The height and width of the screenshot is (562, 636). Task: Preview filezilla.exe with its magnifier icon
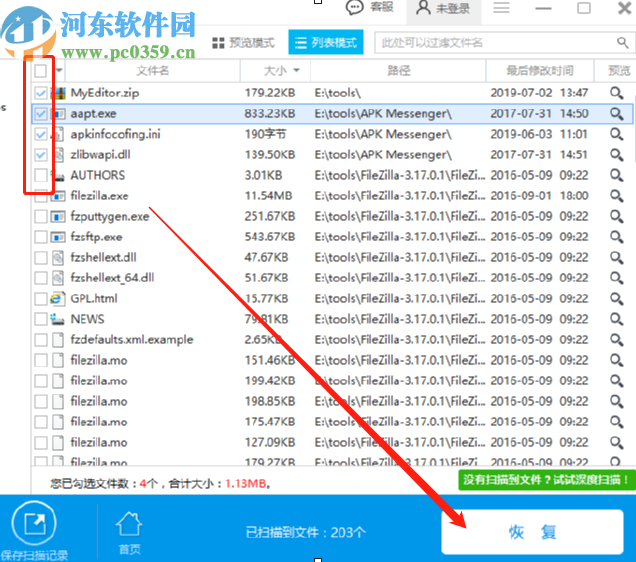tap(617, 196)
